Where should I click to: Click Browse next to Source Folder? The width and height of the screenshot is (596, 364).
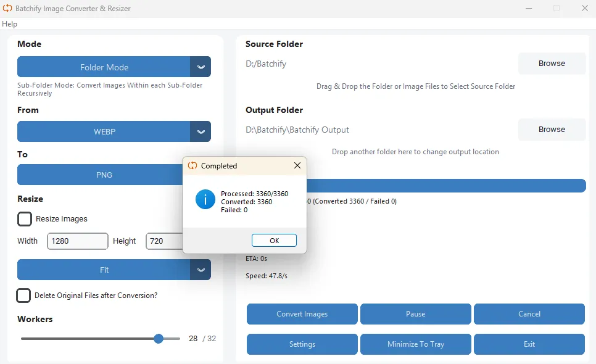point(552,63)
